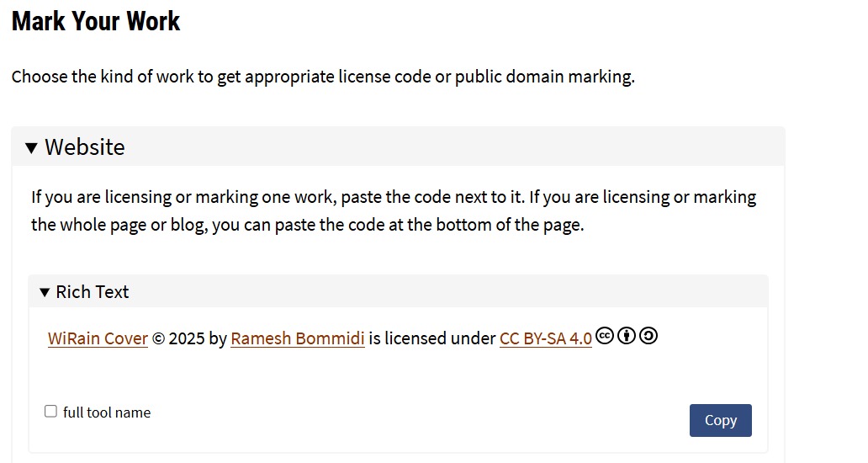The height and width of the screenshot is (463, 868).
Task: Click the 'is licensed under' text
Action: pyautogui.click(x=431, y=338)
